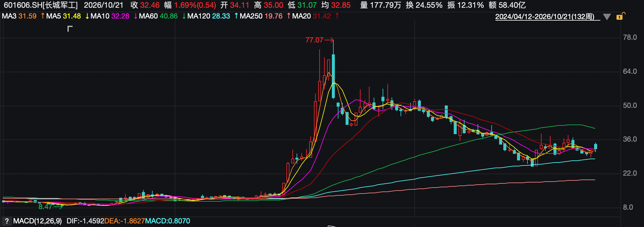The width and height of the screenshot is (644, 227).
Task: Click the MA3 31.59 moving average label
Action: coord(19,16)
